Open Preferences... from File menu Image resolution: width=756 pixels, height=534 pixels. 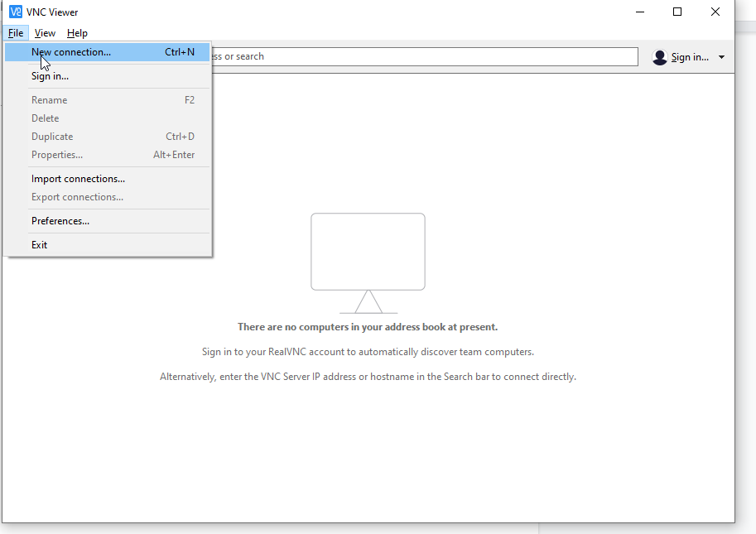[107, 221]
